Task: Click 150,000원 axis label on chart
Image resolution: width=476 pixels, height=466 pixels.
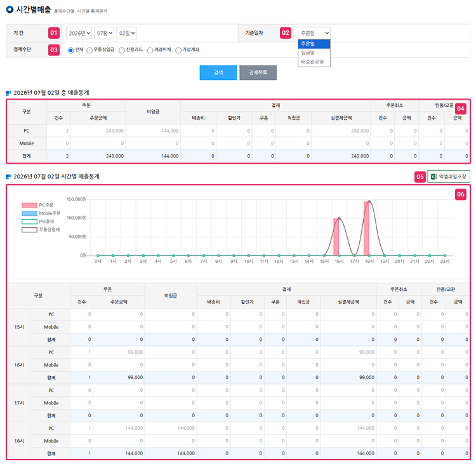Action: [x=77, y=199]
